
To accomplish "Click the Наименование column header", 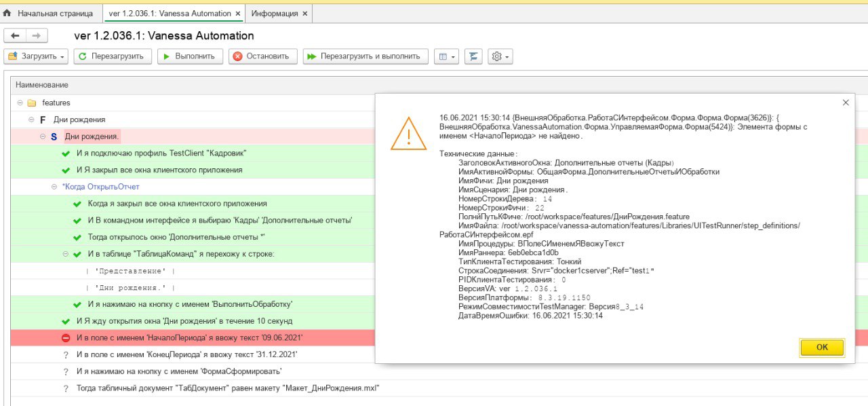I will click(42, 85).
